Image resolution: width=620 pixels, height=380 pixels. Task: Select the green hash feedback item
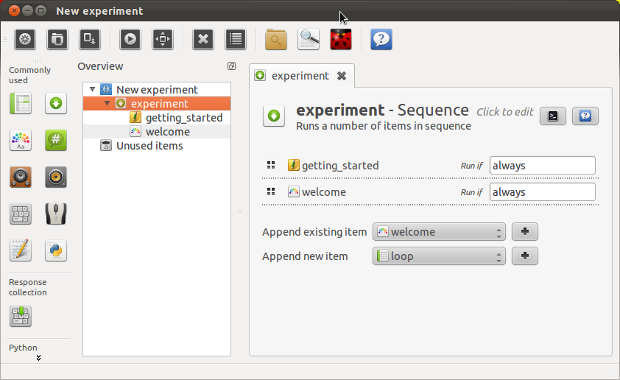56,140
